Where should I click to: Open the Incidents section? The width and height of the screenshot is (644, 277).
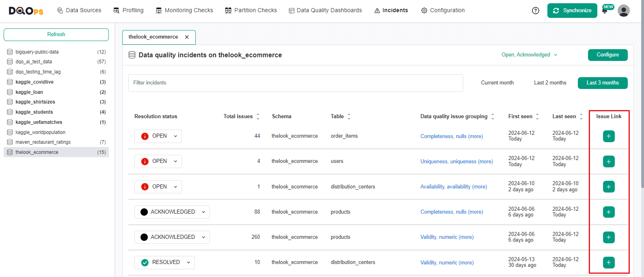click(x=391, y=11)
